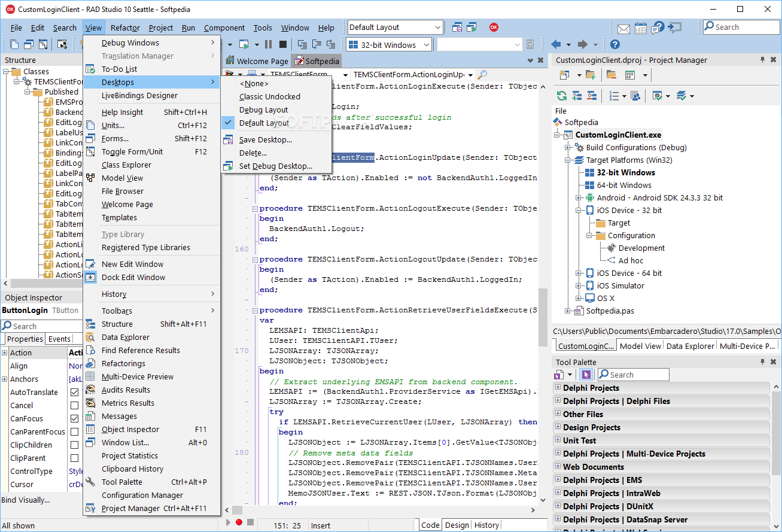The image size is (782, 532).
Task: Click the project Views grid icon in Project Manager
Action: pos(629,75)
